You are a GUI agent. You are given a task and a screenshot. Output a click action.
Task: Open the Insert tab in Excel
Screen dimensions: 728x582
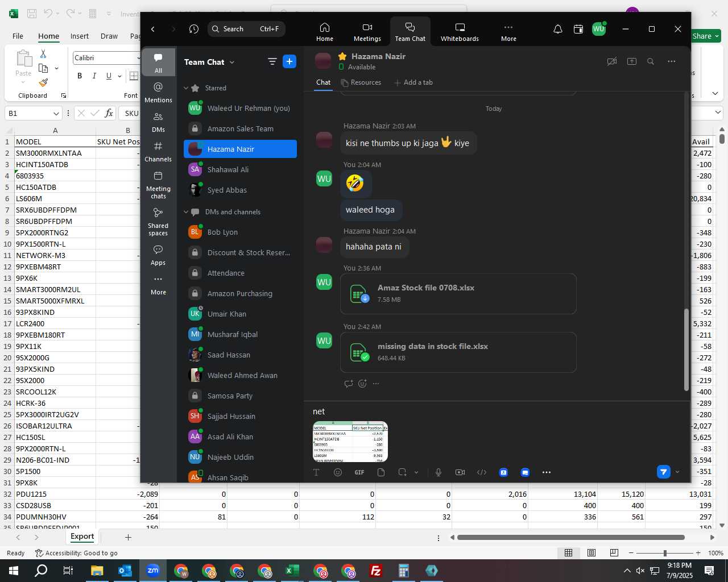[80, 36]
